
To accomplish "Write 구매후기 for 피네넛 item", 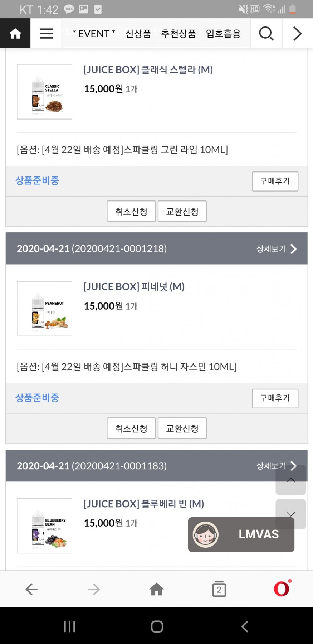I will point(275,398).
